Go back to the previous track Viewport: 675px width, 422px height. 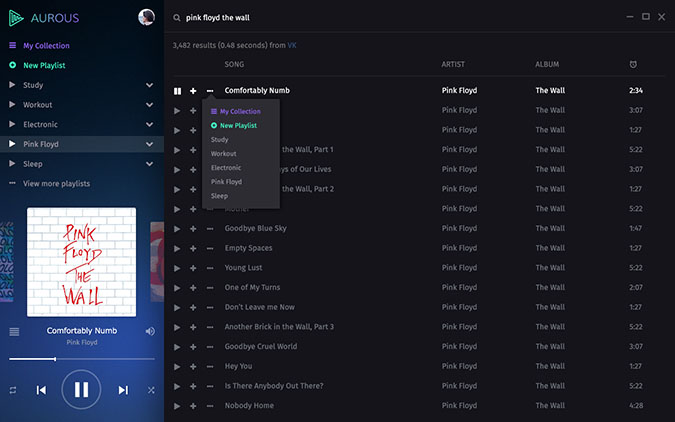point(41,390)
